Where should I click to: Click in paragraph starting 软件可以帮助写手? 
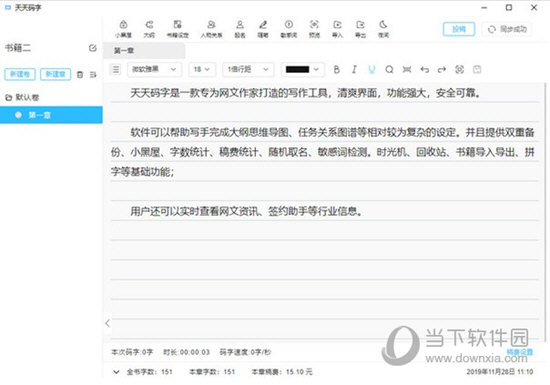click(323, 152)
